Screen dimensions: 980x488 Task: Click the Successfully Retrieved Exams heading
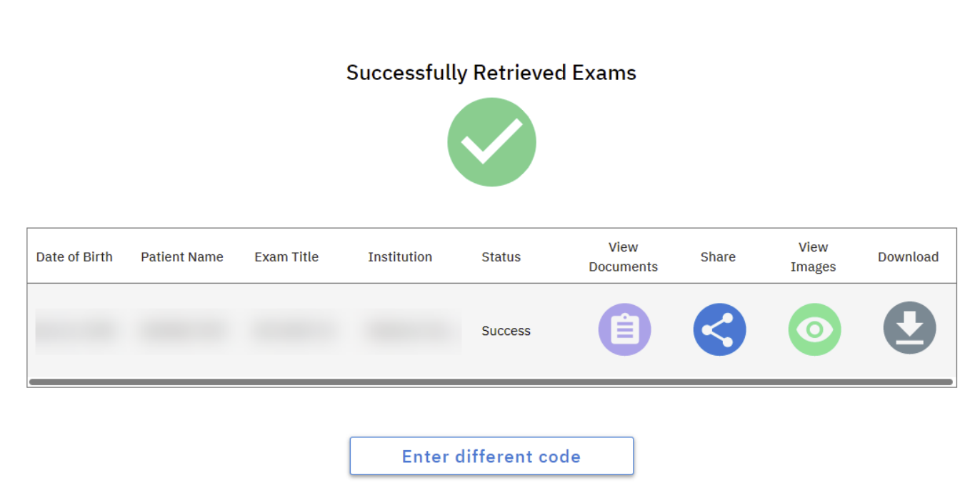pyautogui.click(x=491, y=72)
